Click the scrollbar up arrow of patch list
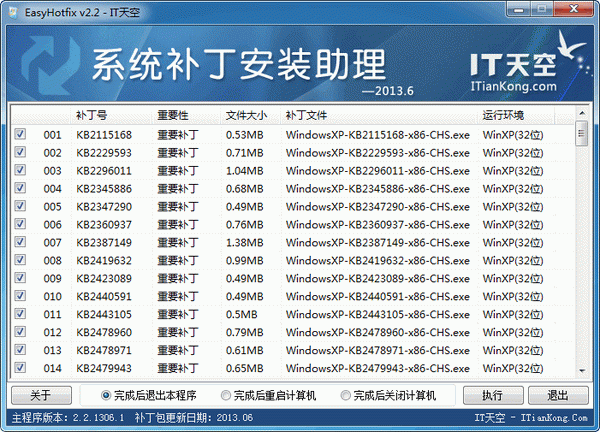 (x=582, y=113)
